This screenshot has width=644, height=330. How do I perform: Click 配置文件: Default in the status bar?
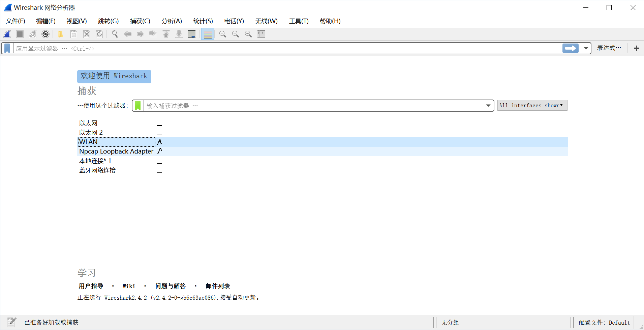click(604, 323)
